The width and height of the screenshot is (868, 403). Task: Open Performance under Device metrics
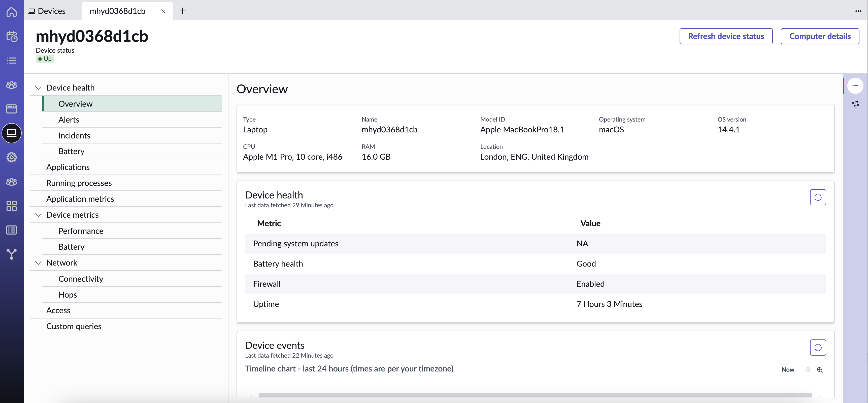click(132, 231)
